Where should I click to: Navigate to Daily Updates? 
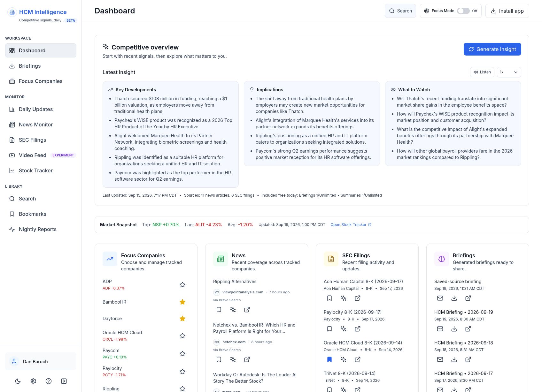(x=41, y=109)
